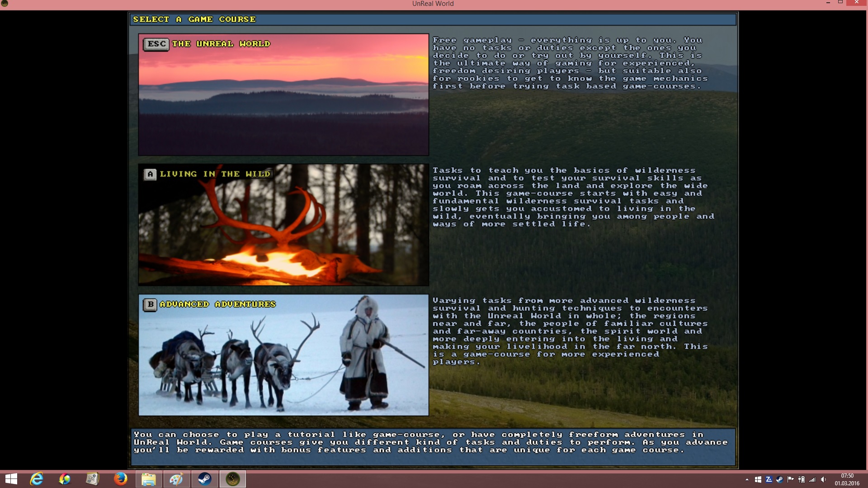Viewport: 868px width, 488px height.
Task: Click description starting 'Varying tasks from more'
Action: click(x=570, y=331)
